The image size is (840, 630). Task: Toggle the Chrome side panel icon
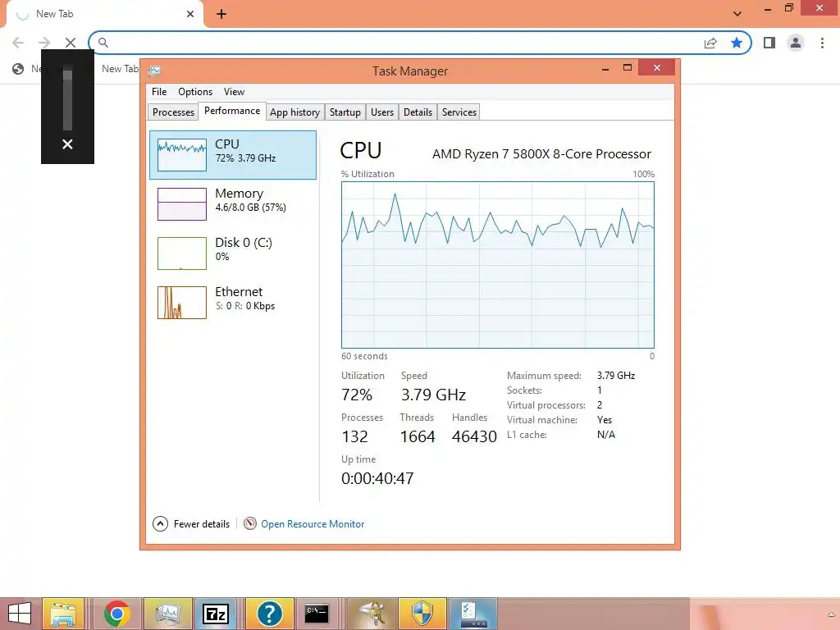pyautogui.click(x=769, y=43)
